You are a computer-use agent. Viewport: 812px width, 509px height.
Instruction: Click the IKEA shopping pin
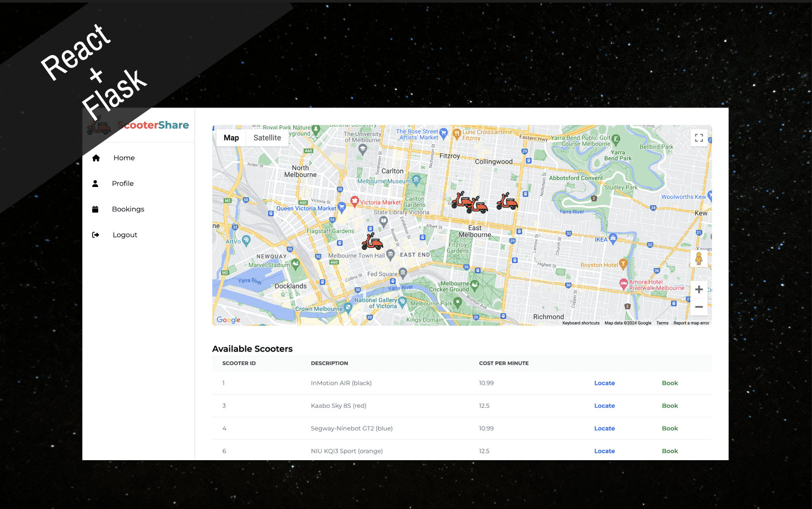click(613, 238)
